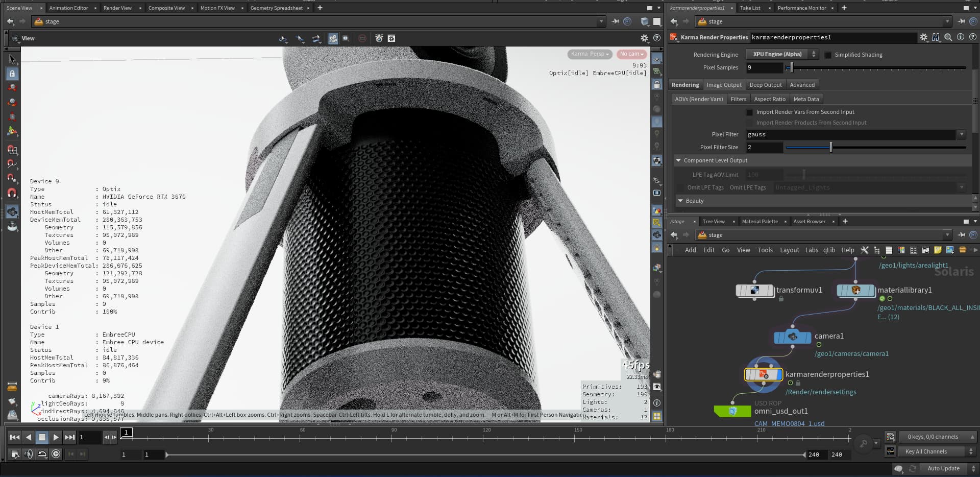Open the Layout menu in network editor
980x477 pixels.
[x=789, y=250]
